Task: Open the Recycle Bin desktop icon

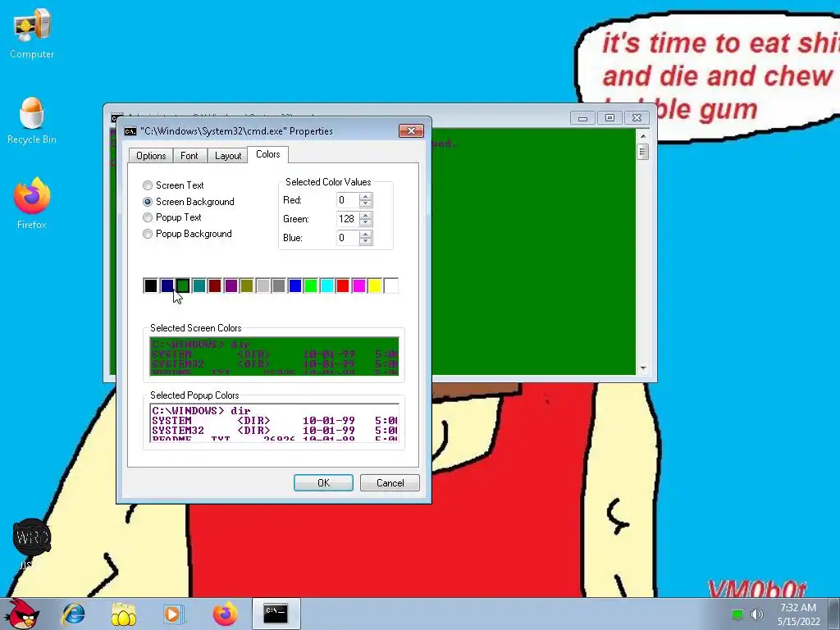Action: coord(32,121)
